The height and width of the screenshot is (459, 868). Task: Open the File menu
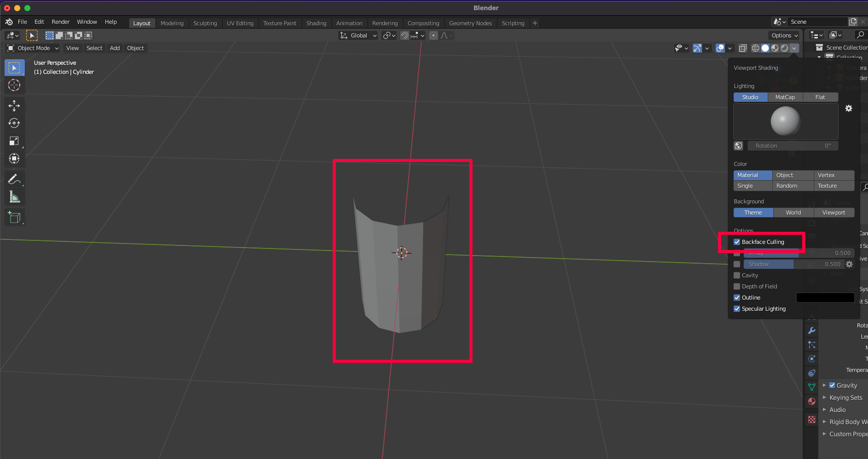(x=22, y=22)
